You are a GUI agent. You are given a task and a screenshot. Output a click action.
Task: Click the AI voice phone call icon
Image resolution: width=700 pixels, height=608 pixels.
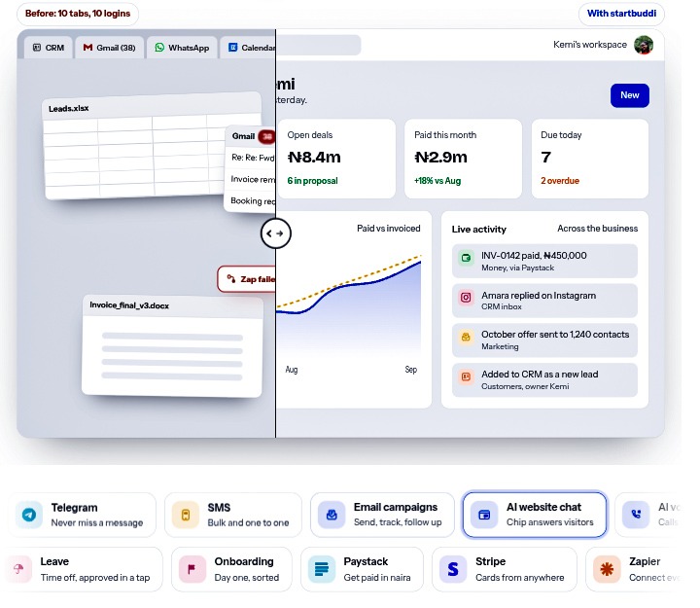point(636,515)
